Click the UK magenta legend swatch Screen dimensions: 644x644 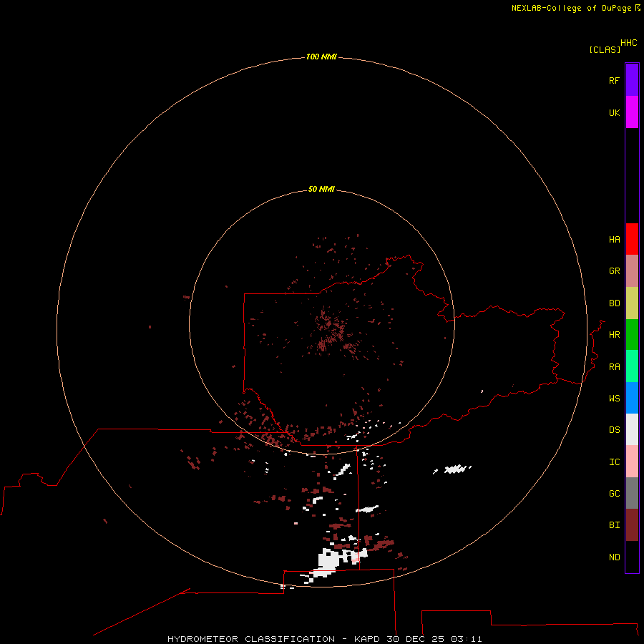[632, 112]
